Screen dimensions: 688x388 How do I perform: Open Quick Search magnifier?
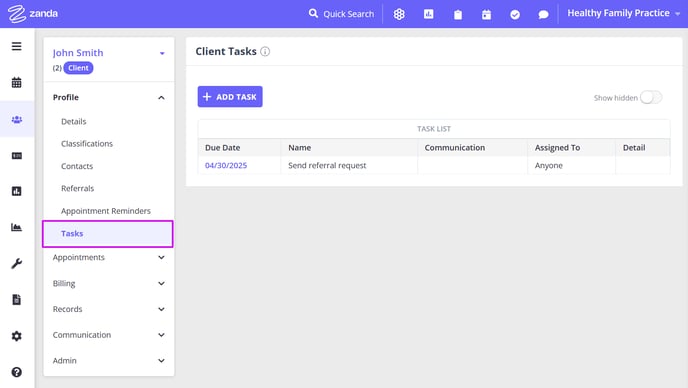pyautogui.click(x=313, y=14)
